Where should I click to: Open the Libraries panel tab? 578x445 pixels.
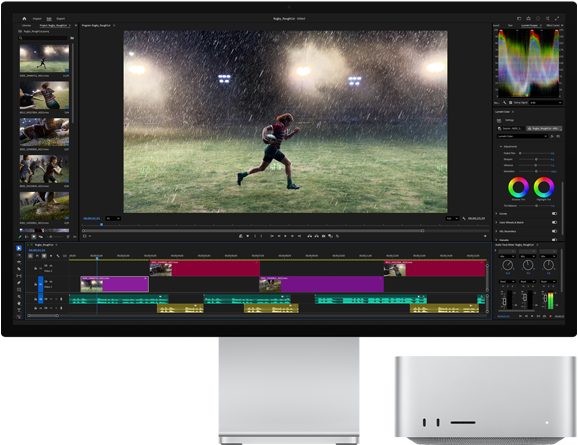pos(27,25)
